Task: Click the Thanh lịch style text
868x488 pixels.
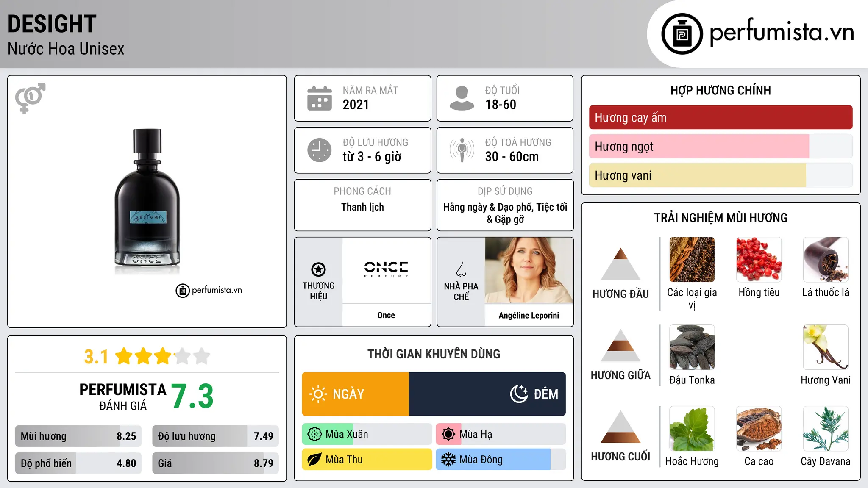Action: tap(362, 207)
